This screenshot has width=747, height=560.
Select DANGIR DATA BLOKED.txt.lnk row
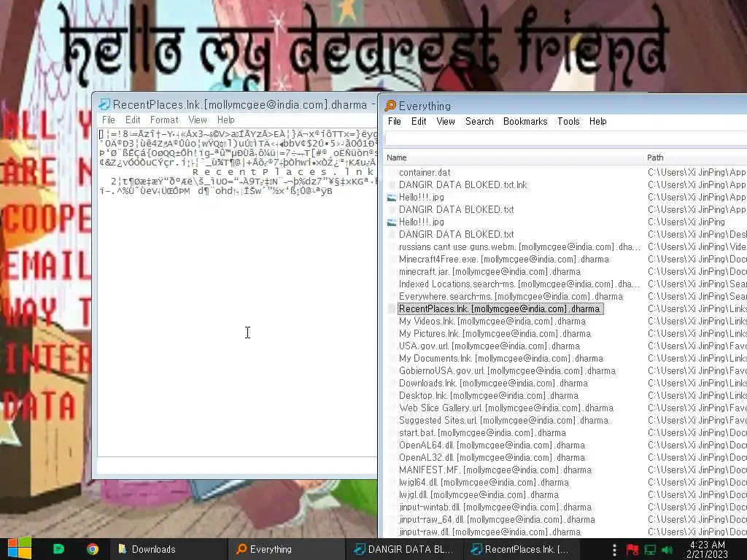[462, 184]
